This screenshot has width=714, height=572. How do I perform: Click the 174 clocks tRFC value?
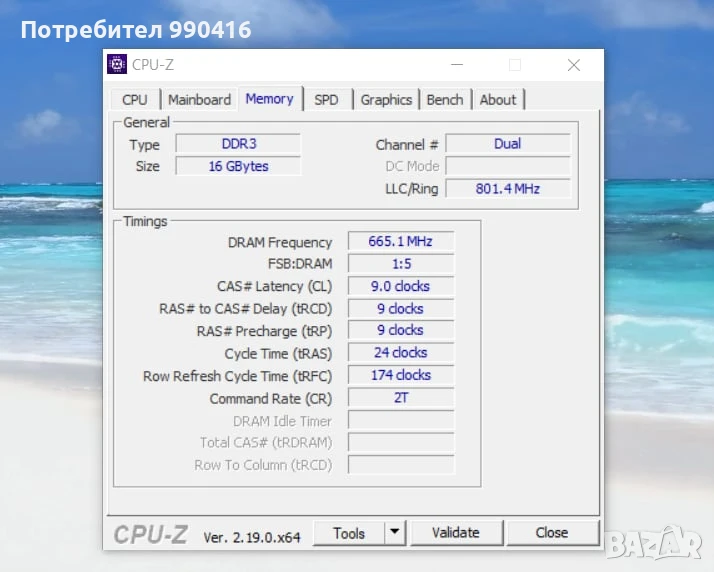[x=401, y=375]
